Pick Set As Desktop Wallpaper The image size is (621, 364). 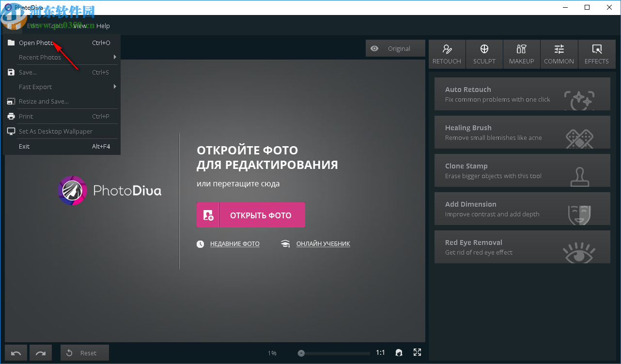point(62,131)
